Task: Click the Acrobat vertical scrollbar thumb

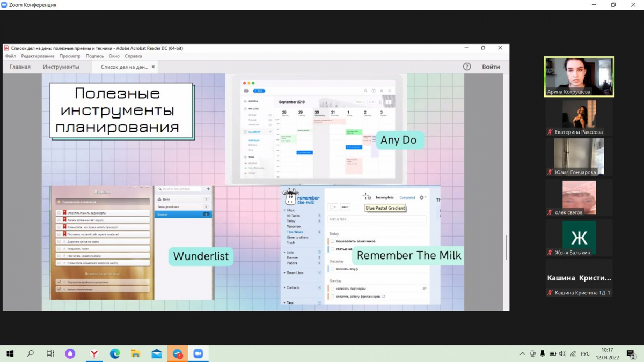Action: pyautogui.click(x=506, y=248)
